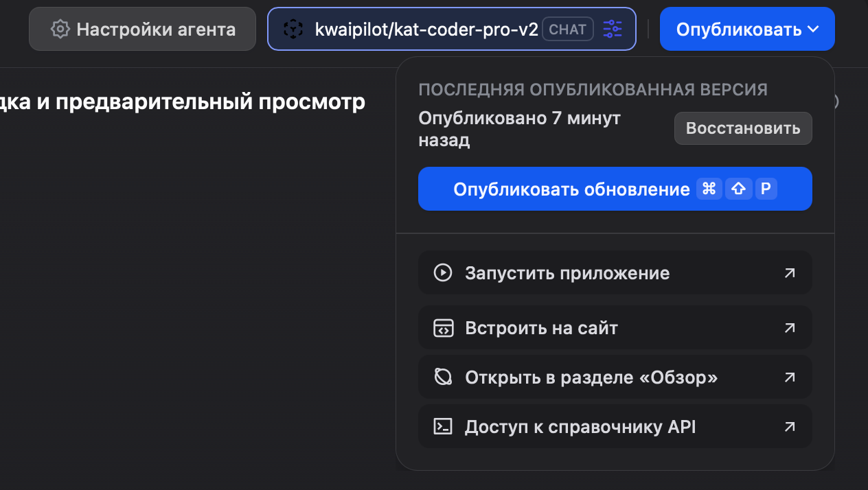Click the embed icon beside Встроить на сайт
Image resolution: width=868 pixels, height=490 pixels.
tap(444, 327)
